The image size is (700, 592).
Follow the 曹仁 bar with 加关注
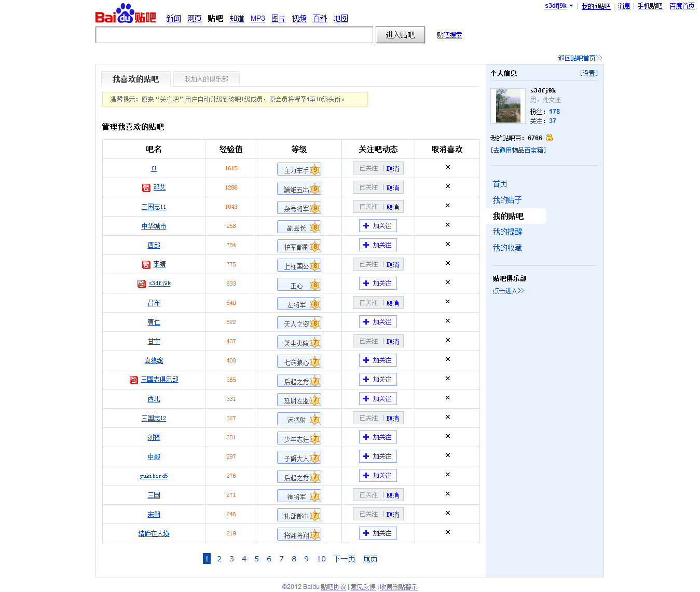(x=378, y=322)
